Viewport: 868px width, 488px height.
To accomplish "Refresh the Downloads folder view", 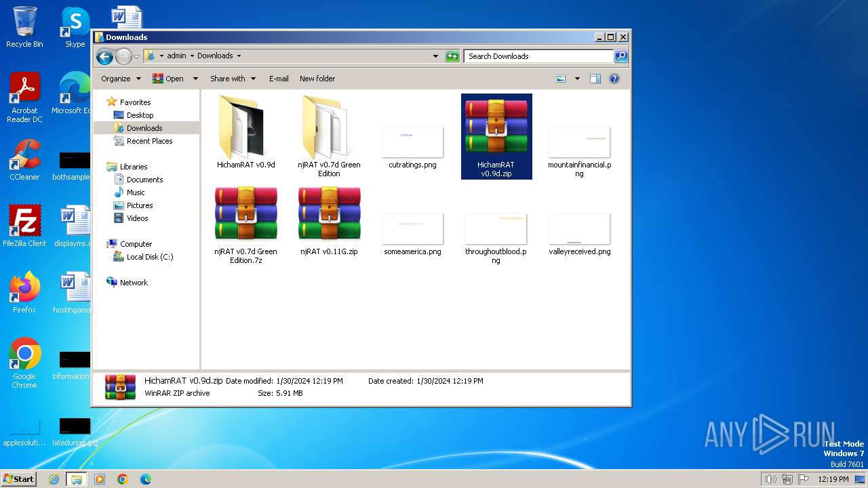I will 452,56.
